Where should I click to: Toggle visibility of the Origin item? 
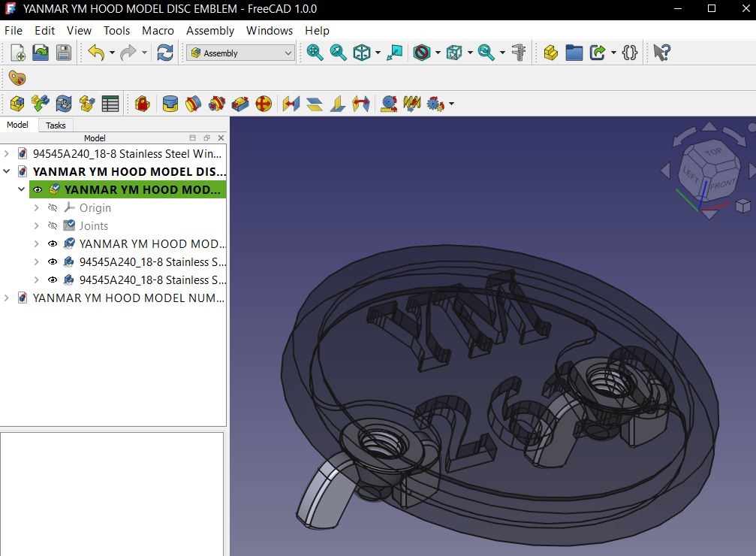click(x=53, y=207)
